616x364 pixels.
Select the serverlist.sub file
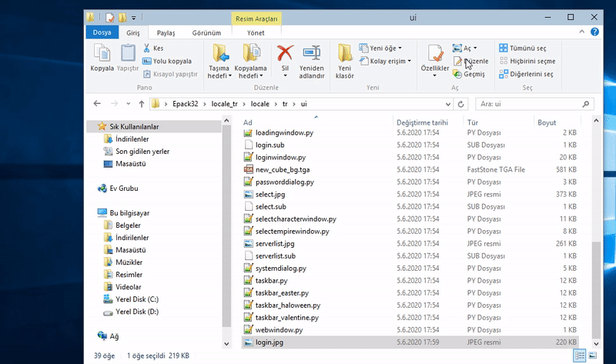pos(276,255)
